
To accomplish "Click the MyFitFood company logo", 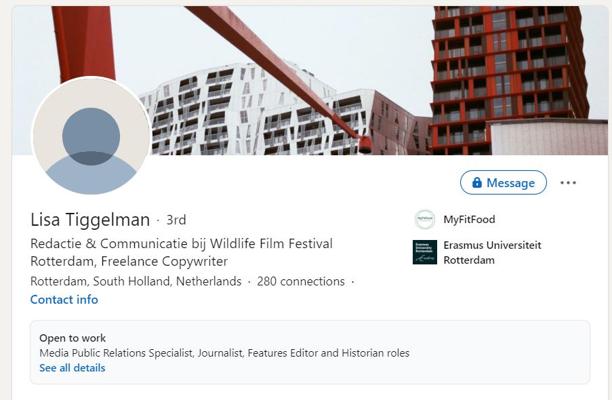I will pos(425,220).
